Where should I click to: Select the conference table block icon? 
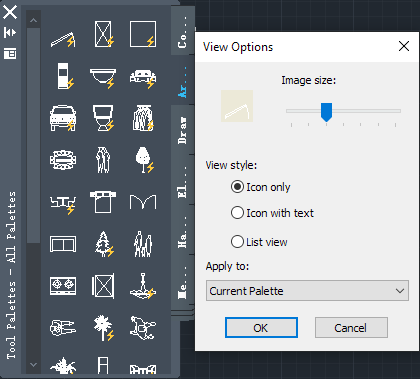coord(63,160)
